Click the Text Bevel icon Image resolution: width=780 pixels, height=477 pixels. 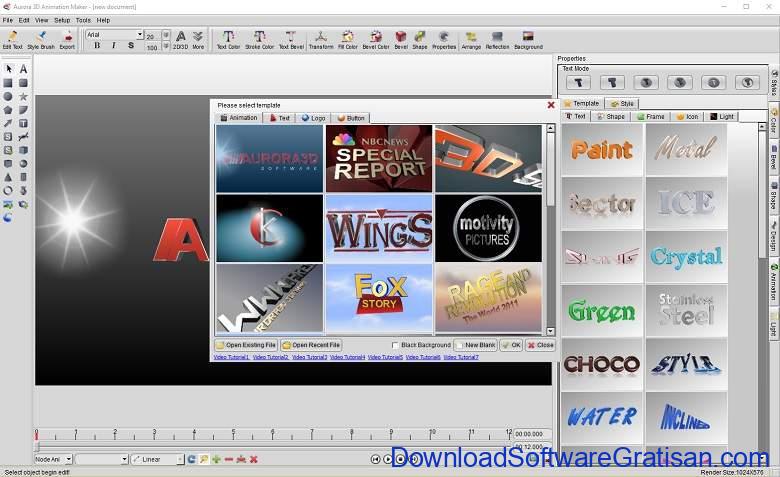291,40
